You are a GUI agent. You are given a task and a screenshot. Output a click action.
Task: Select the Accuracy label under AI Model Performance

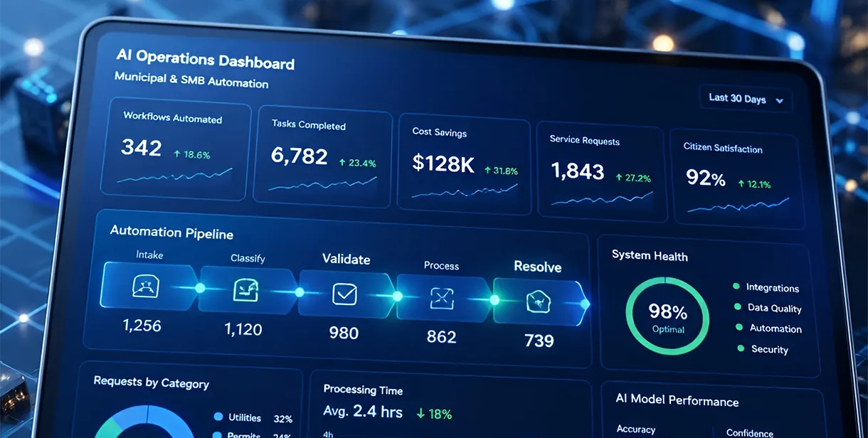[636, 429]
